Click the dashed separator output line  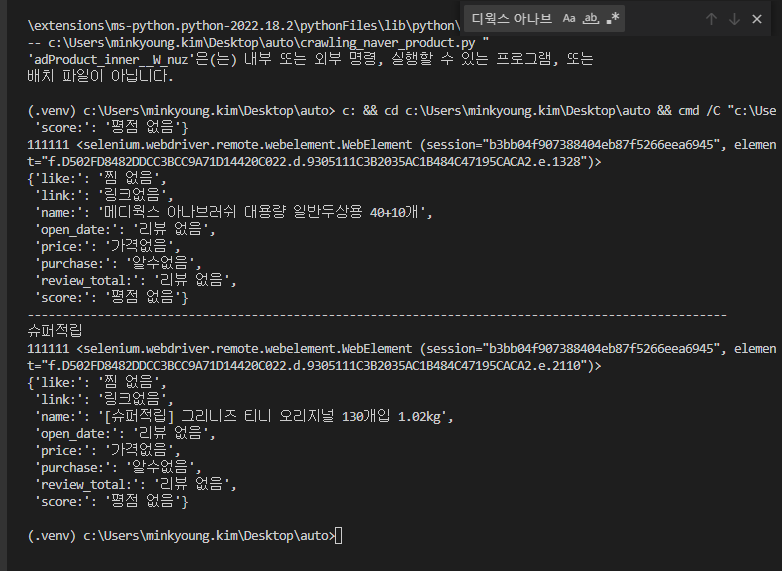[377, 315]
